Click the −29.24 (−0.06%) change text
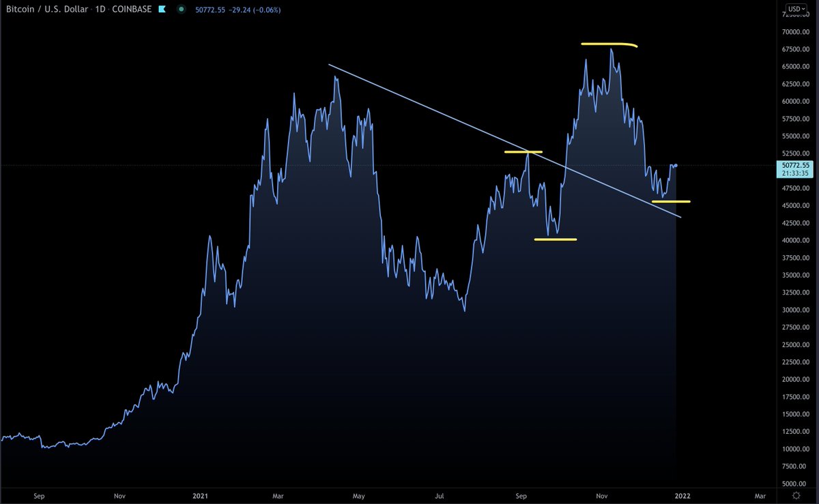Viewport: 819px width, 504px height. click(255, 10)
